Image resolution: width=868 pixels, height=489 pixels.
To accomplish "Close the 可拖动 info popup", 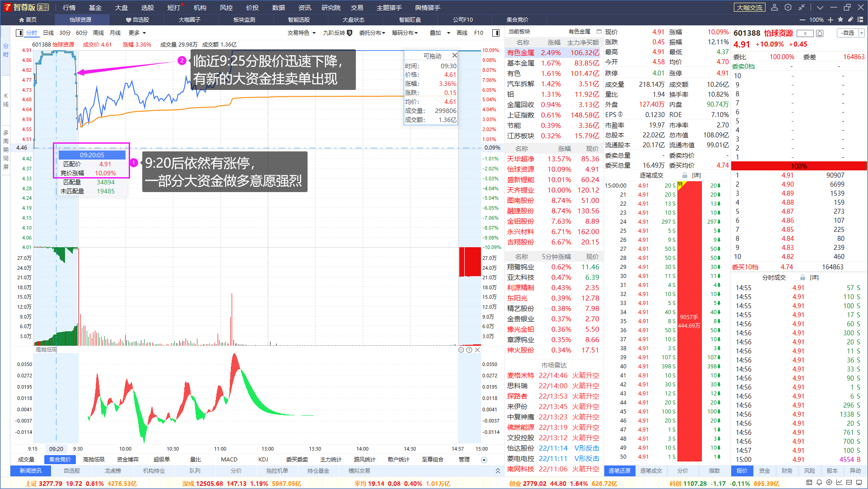I will [454, 55].
